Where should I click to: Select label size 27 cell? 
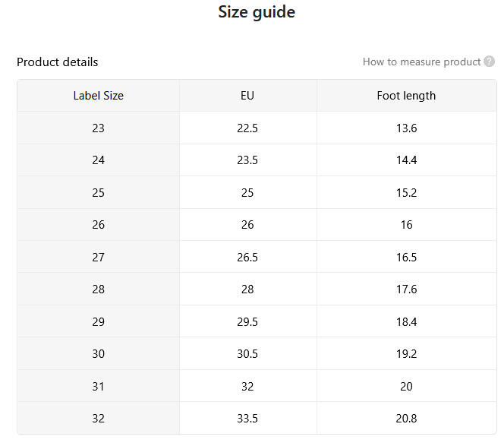(99, 257)
